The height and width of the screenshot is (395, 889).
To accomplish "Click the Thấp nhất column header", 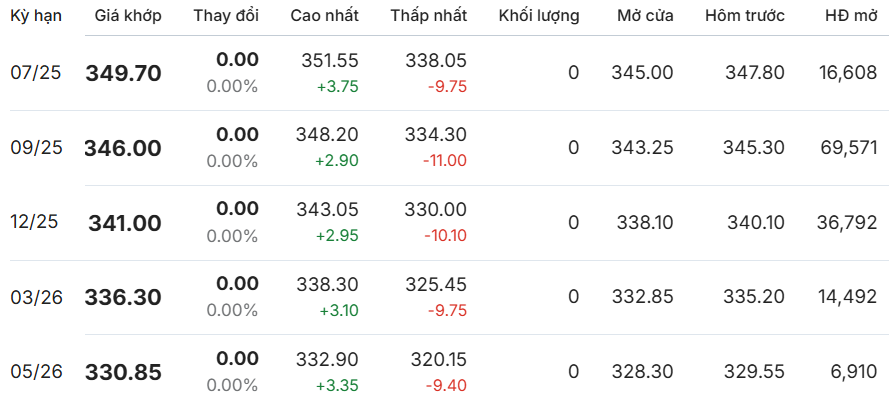I will coord(429,16).
